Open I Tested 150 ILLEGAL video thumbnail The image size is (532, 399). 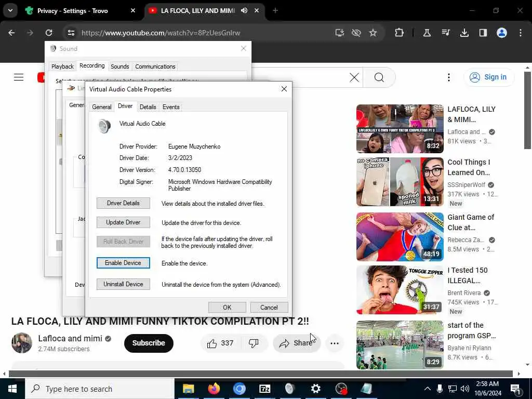click(x=400, y=290)
